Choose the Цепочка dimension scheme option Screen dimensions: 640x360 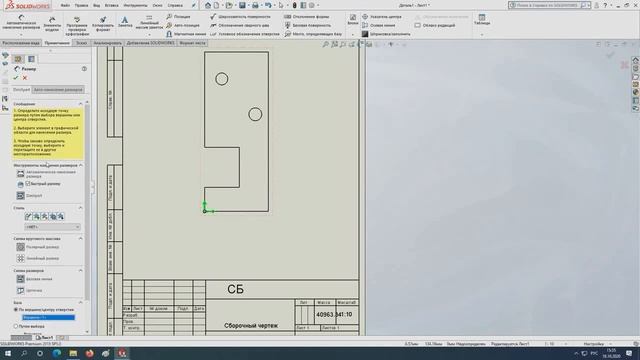(29, 290)
